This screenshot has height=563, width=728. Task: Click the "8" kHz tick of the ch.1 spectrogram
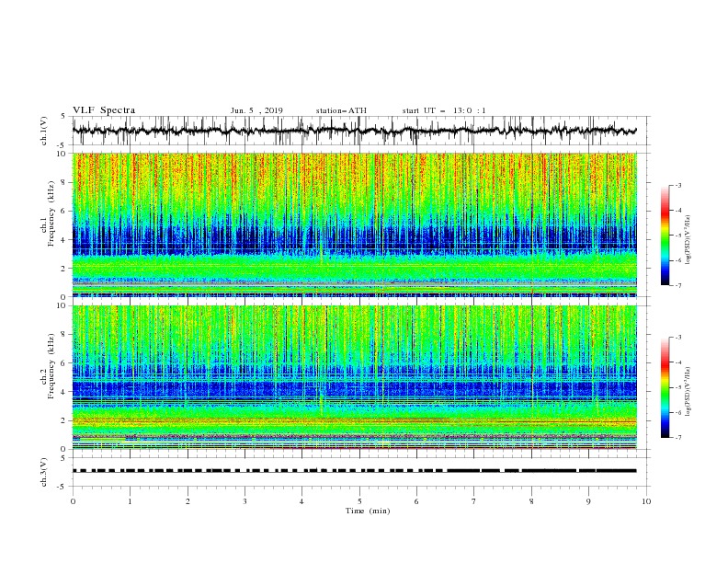coord(63,182)
